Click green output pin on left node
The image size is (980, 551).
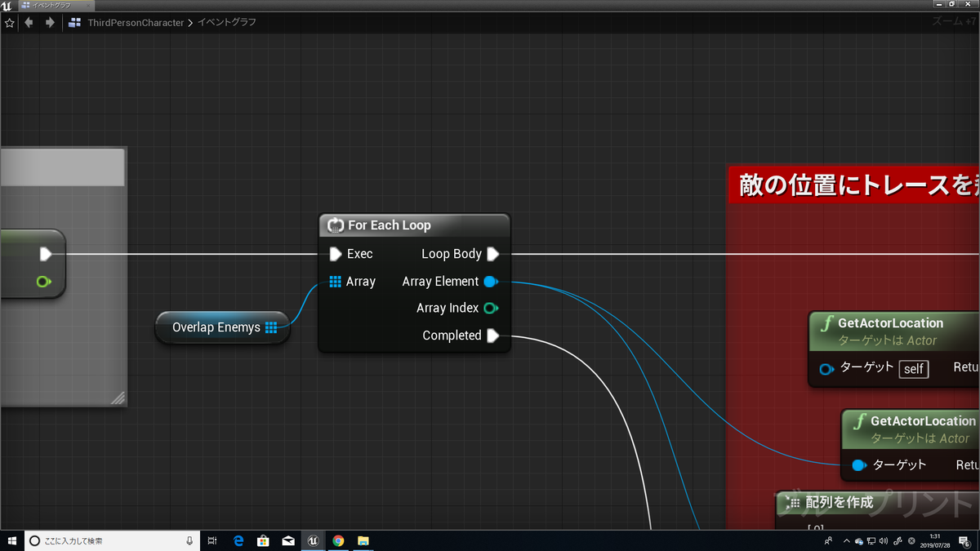click(44, 282)
